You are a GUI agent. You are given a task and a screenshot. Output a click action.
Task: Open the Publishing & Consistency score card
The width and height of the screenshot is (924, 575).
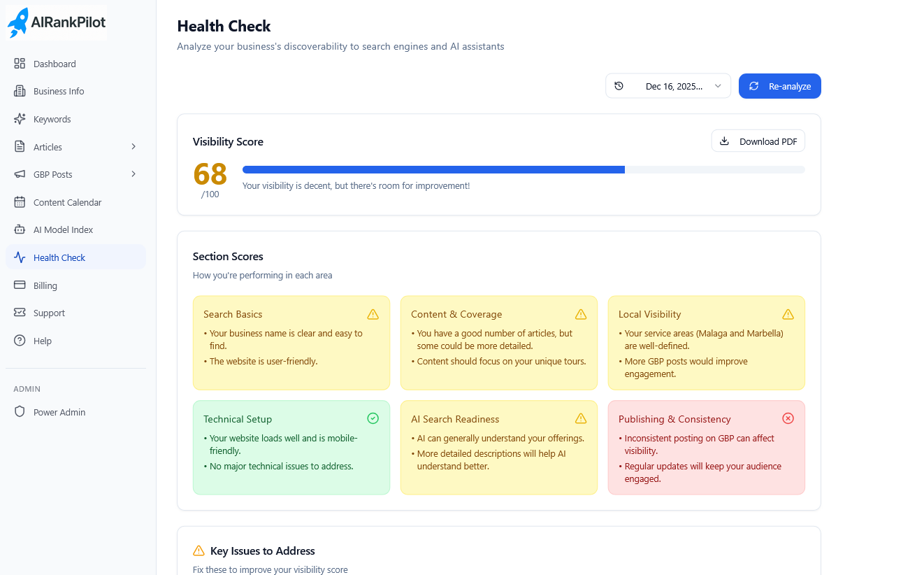click(707, 448)
